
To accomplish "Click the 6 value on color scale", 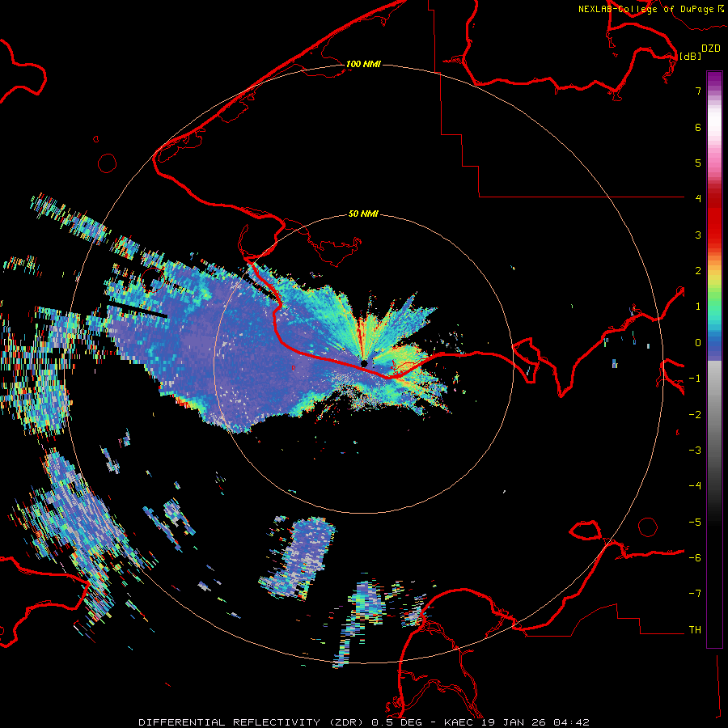I will tap(698, 127).
